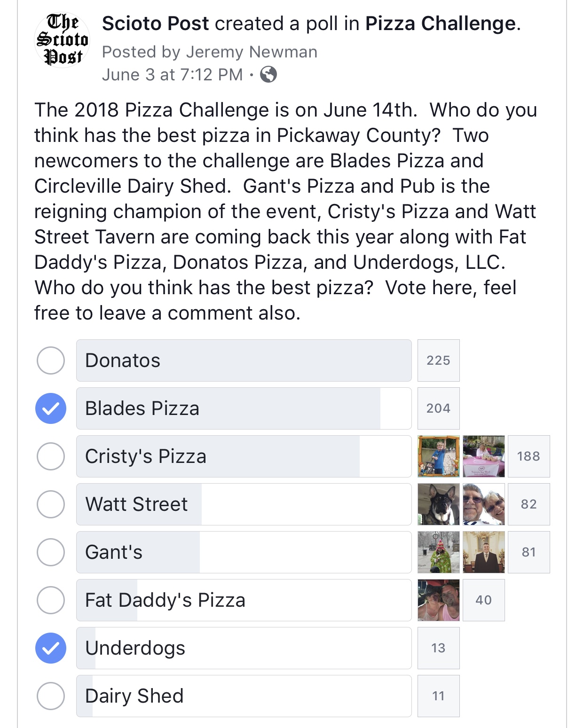
Task: Open man in suit photo beside Gant's
Action: (x=483, y=552)
